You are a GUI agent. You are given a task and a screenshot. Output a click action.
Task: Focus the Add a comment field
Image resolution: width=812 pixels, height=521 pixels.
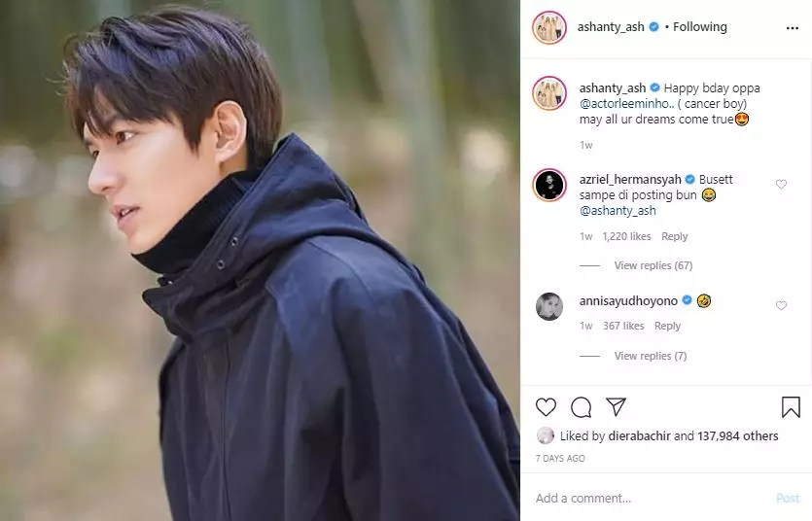(x=653, y=499)
